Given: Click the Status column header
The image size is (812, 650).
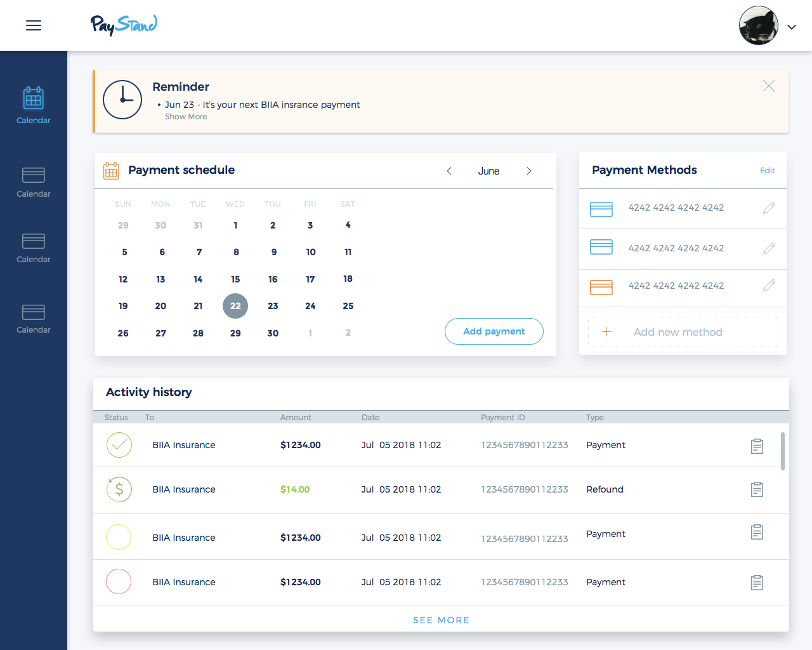Looking at the screenshot, I should click(116, 418).
